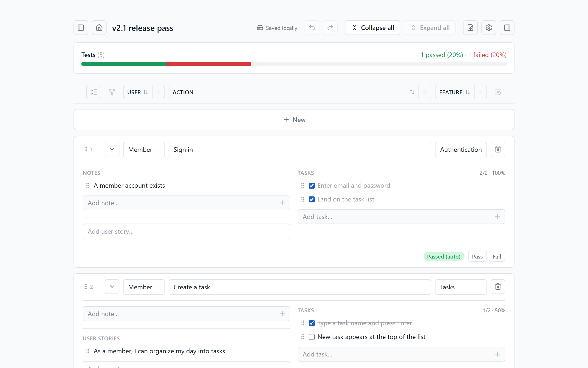Check 'New task appears at the top' task

click(311, 337)
